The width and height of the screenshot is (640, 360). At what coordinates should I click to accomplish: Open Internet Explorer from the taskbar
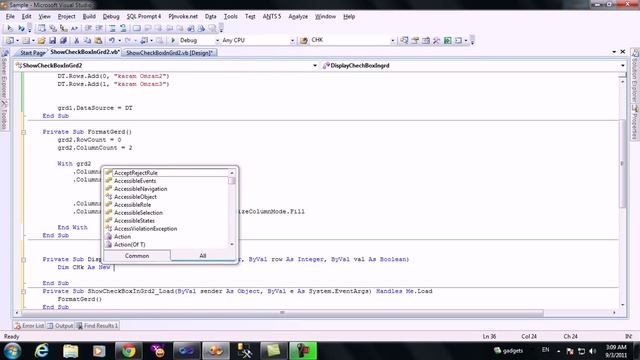(x=42, y=351)
